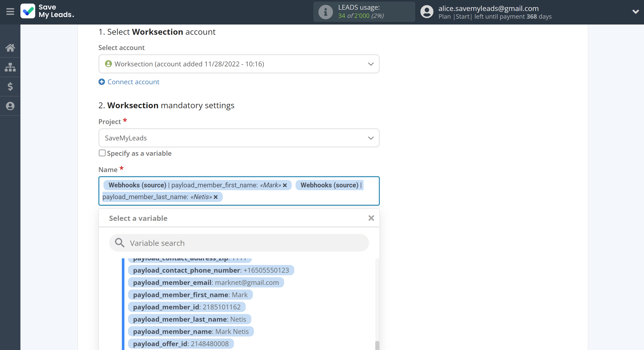Screen dimensions: 644x350
Task: Remove the first_name Mark tag
Action: tap(285, 185)
